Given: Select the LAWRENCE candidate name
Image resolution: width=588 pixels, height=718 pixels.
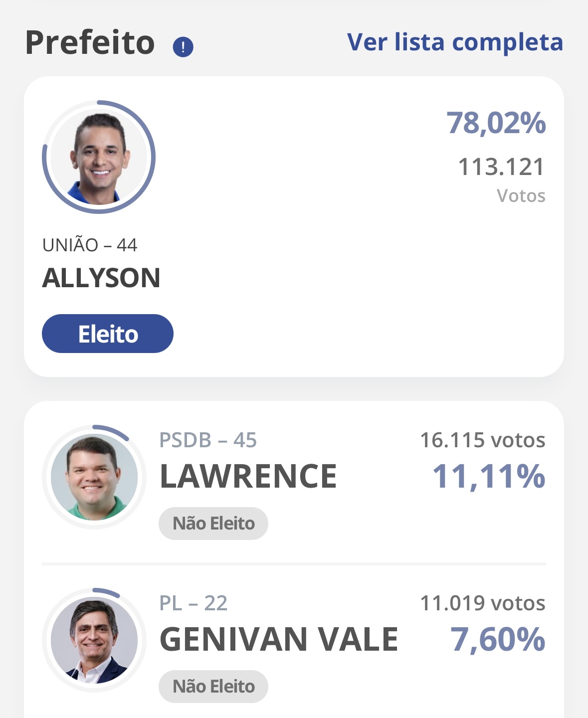Looking at the screenshot, I should [x=248, y=476].
